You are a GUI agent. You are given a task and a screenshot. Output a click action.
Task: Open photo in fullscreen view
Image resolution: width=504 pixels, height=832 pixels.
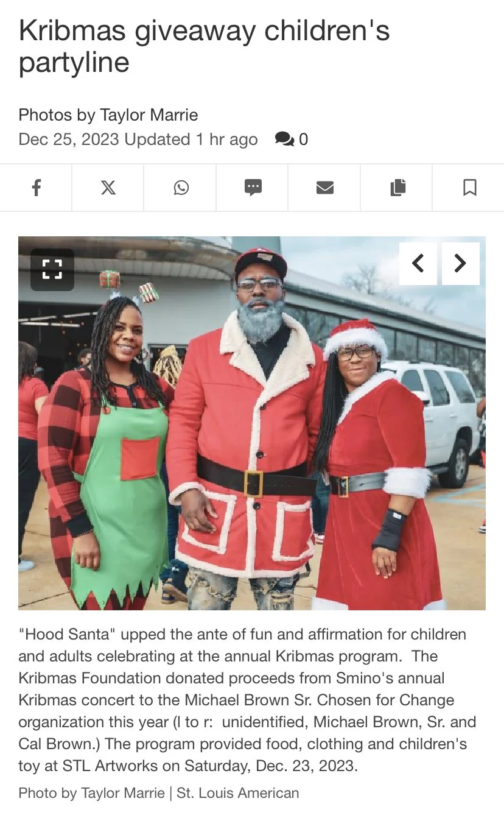[52, 269]
